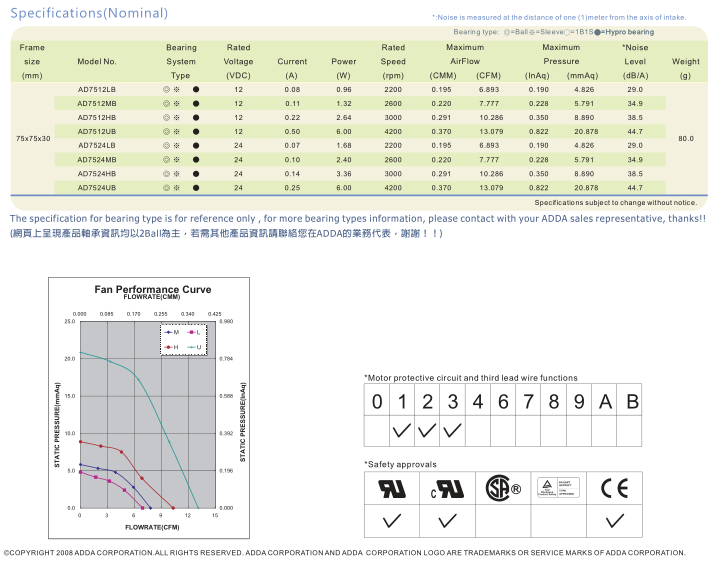Screen dimensions: 708x561
Task: Select motor function cell 'A'
Action: pyautogui.click(x=604, y=401)
